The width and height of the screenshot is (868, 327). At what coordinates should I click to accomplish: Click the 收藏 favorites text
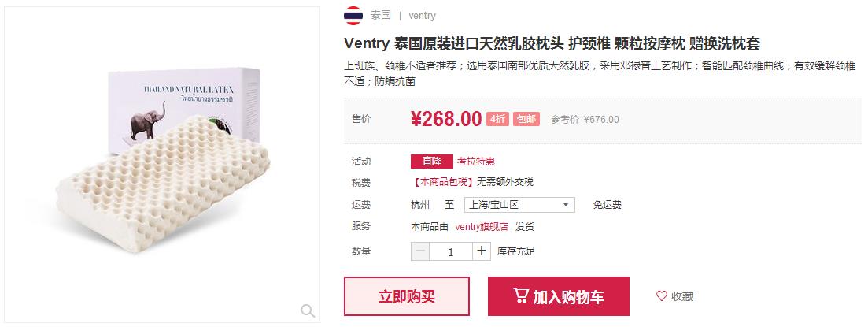(x=682, y=296)
